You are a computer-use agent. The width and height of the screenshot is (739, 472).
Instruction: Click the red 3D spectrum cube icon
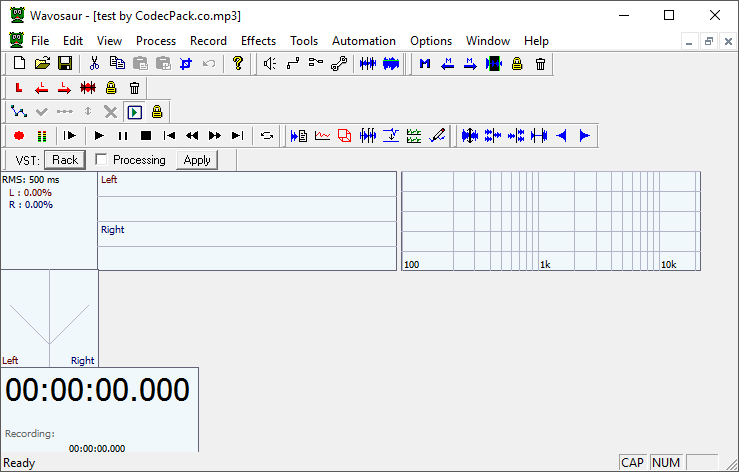click(345, 136)
